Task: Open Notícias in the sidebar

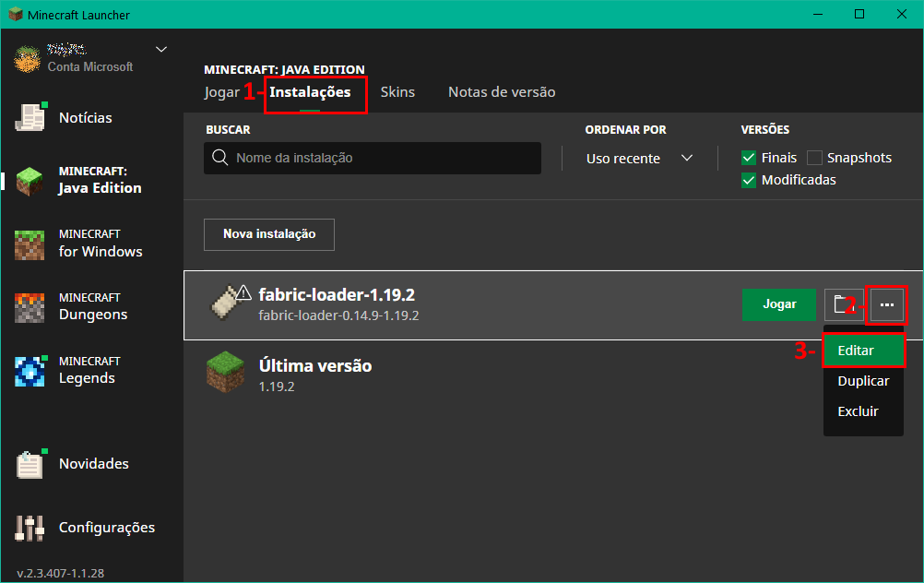Action: point(86,118)
